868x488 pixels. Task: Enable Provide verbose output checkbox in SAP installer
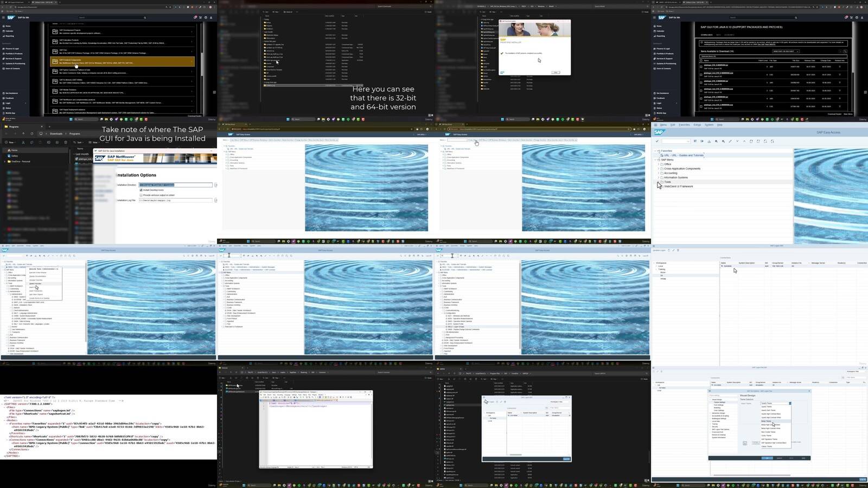tap(141, 195)
